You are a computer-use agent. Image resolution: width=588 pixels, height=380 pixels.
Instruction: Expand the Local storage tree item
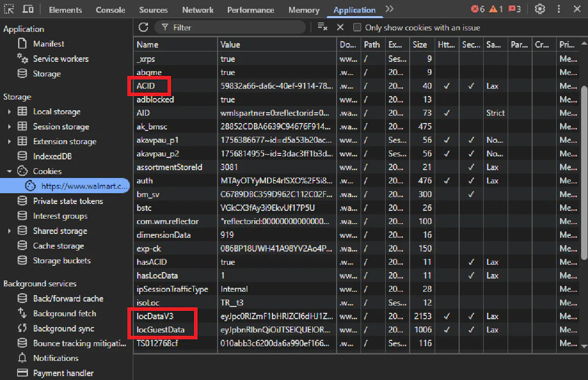(9, 112)
